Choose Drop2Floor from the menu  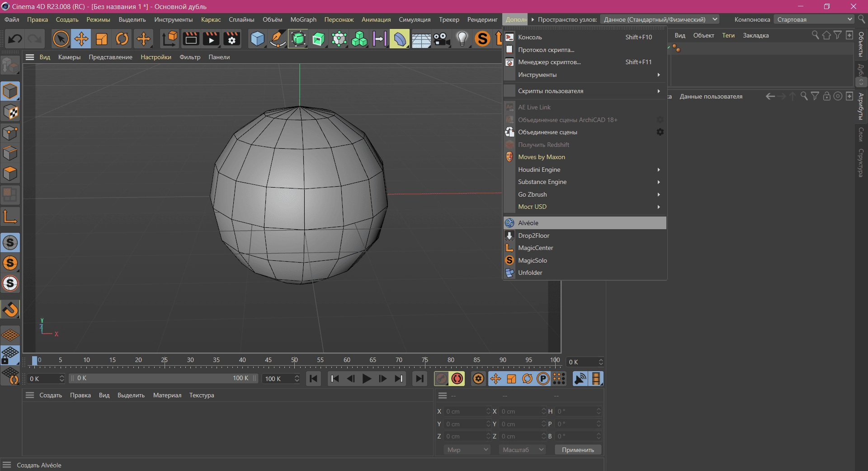point(585,235)
